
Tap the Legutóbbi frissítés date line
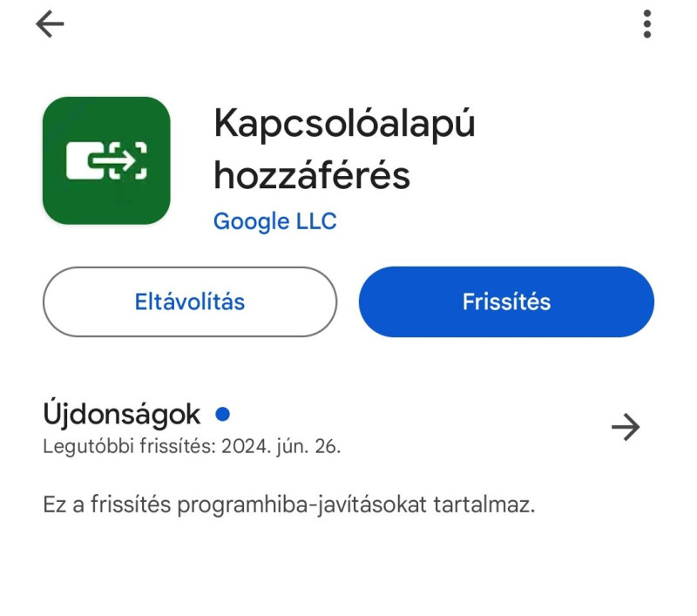[x=192, y=446]
